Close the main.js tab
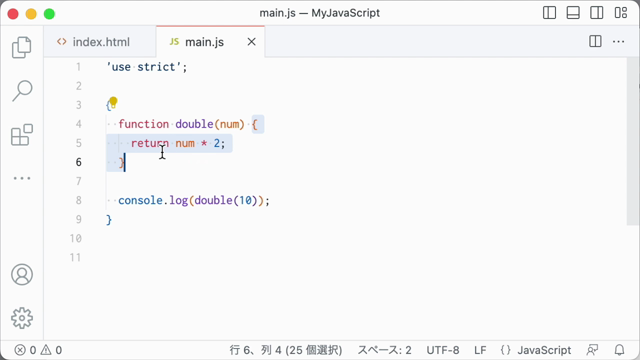The width and height of the screenshot is (640, 360). click(x=251, y=42)
